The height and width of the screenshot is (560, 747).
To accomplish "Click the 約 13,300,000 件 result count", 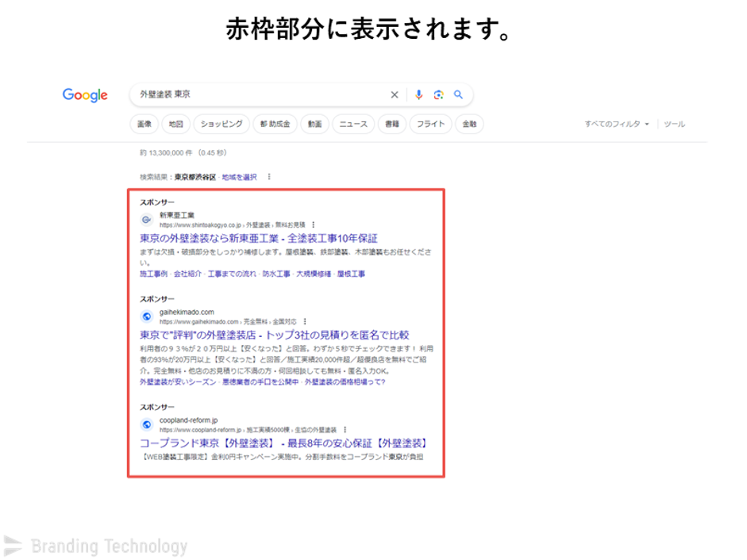I will [x=166, y=153].
